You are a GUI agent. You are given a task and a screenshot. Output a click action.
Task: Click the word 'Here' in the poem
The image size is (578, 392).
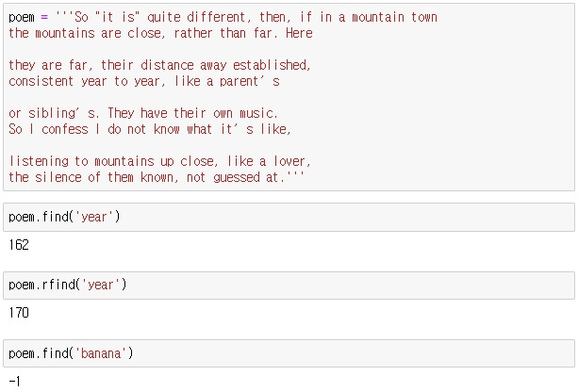[x=299, y=33]
